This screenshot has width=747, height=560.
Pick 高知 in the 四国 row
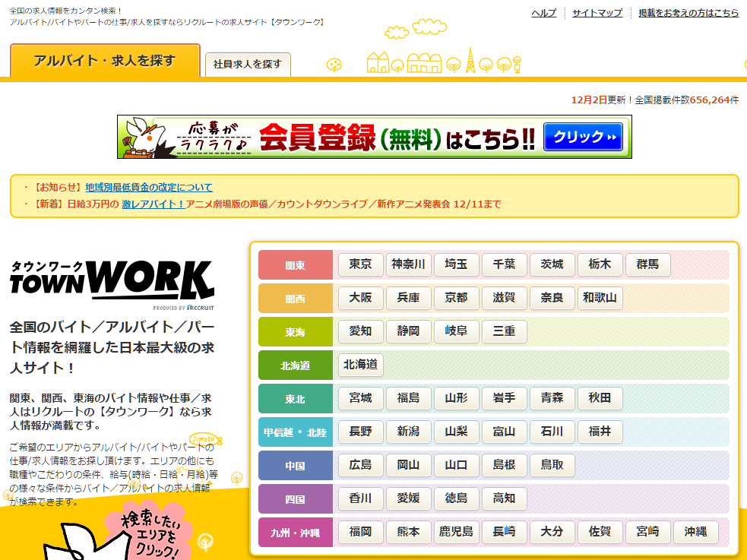pyautogui.click(x=504, y=498)
